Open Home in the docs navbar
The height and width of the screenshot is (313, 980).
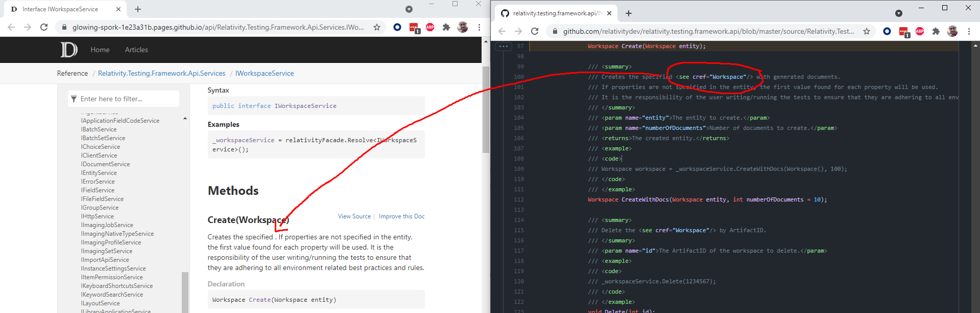pyautogui.click(x=100, y=50)
